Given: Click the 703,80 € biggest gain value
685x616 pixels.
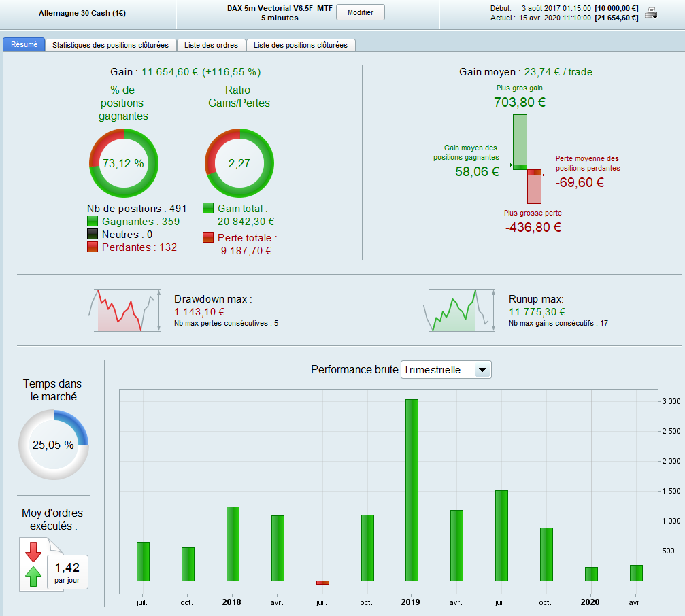Looking at the screenshot, I should pyautogui.click(x=520, y=102).
